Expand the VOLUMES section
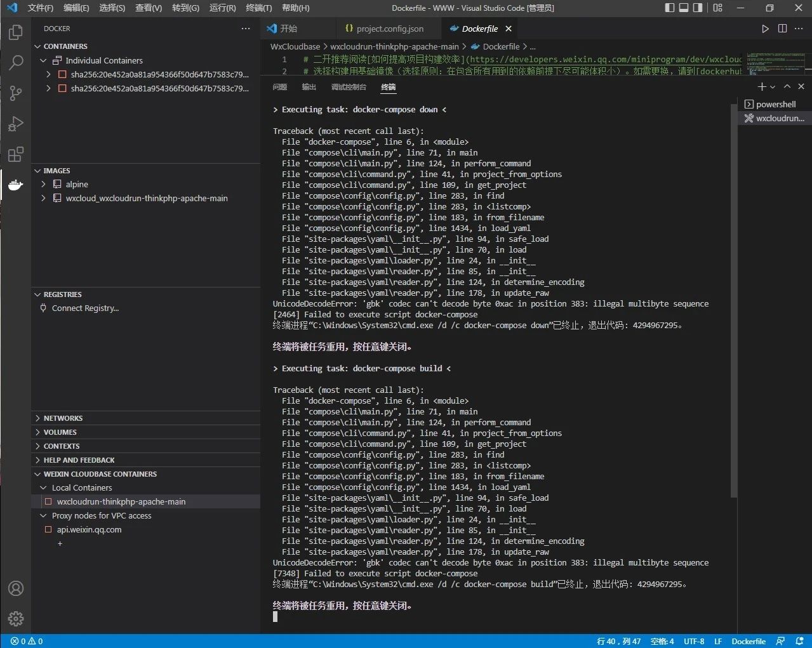This screenshot has height=648, width=812. pyautogui.click(x=37, y=432)
